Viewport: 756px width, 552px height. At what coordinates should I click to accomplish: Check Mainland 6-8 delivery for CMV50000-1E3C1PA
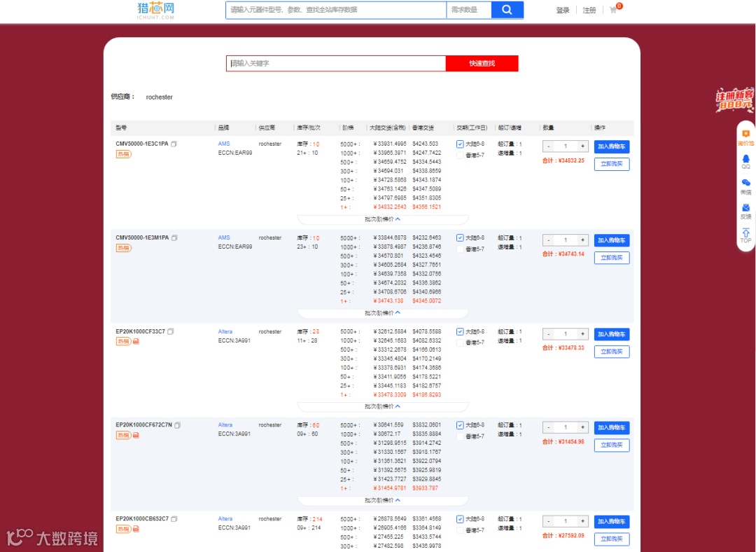click(460, 144)
